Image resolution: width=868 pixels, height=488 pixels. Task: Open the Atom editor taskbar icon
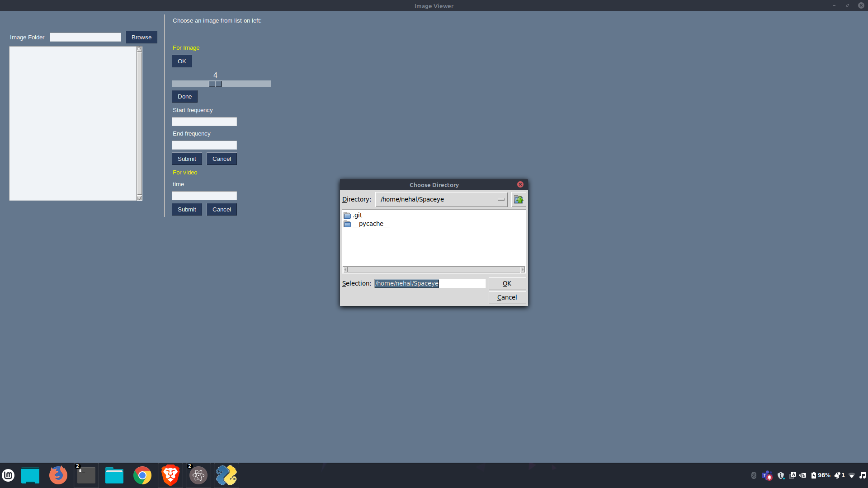(x=198, y=475)
